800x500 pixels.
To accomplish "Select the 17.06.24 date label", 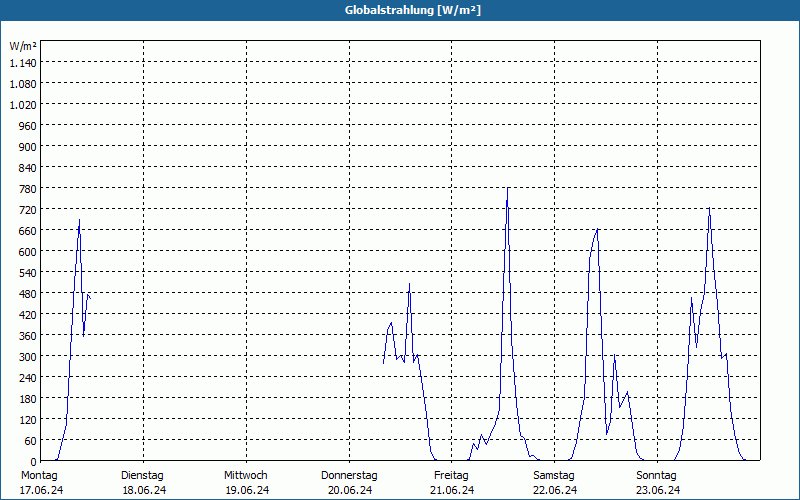I will click(x=42, y=490).
